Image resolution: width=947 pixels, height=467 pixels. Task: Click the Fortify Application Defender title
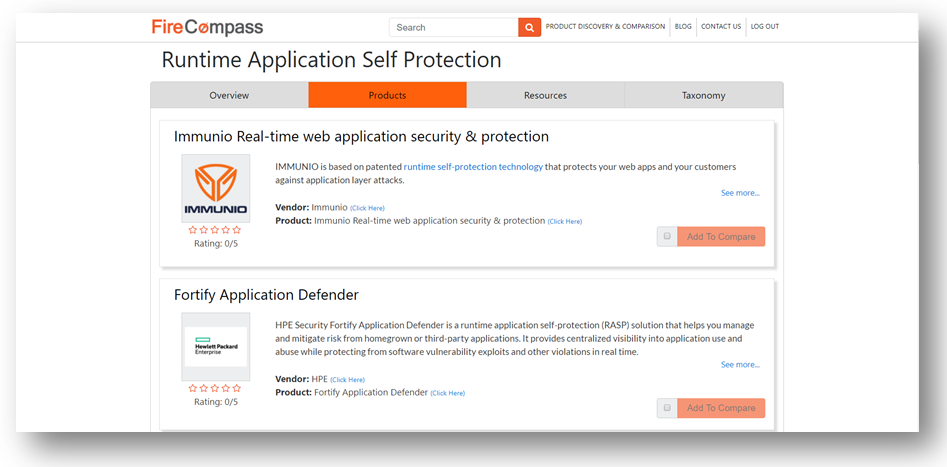click(266, 295)
